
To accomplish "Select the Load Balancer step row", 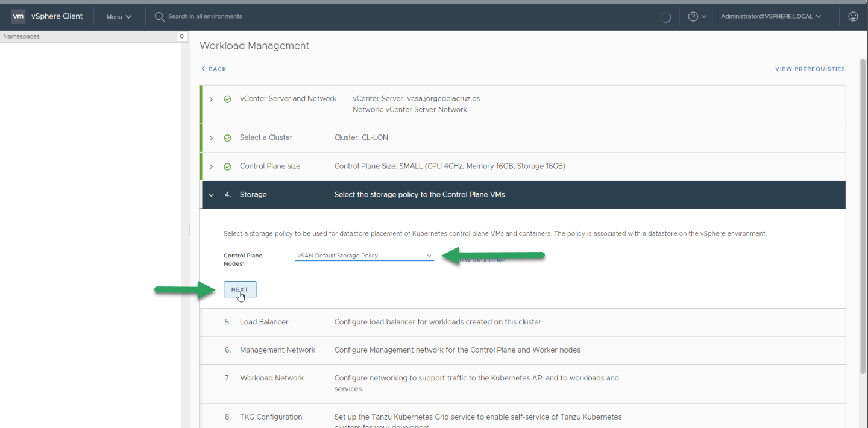I will click(x=523, y=322).
